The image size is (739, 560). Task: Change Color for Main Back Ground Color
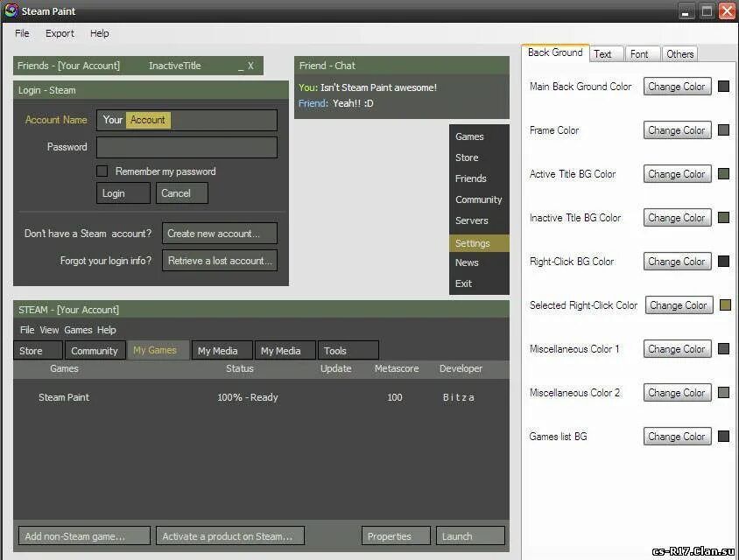[x=677, y=87]
